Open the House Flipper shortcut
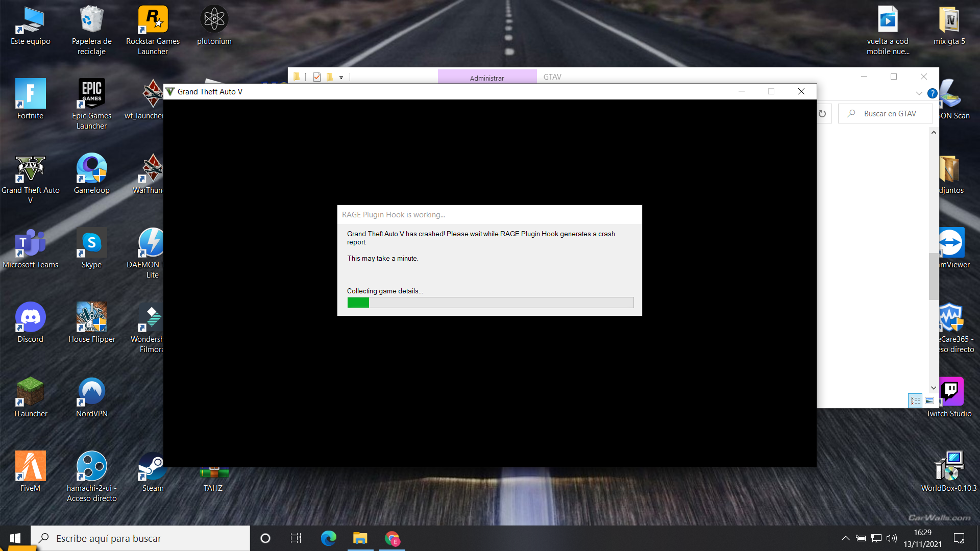The image size is (980, 551). [91, 318]
